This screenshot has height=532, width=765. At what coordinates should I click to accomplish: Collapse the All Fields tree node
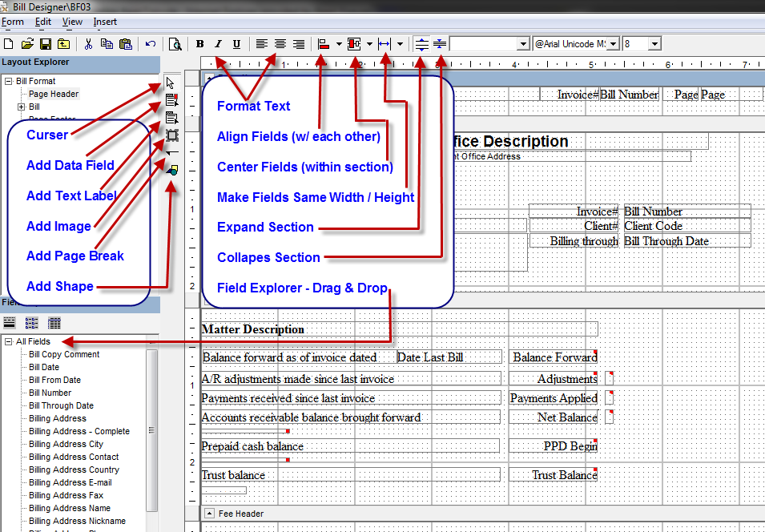[8, 342]
